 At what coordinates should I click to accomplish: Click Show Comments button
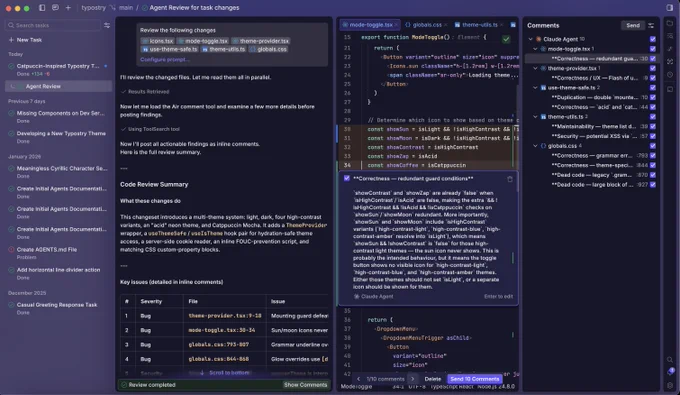point(305,385)
